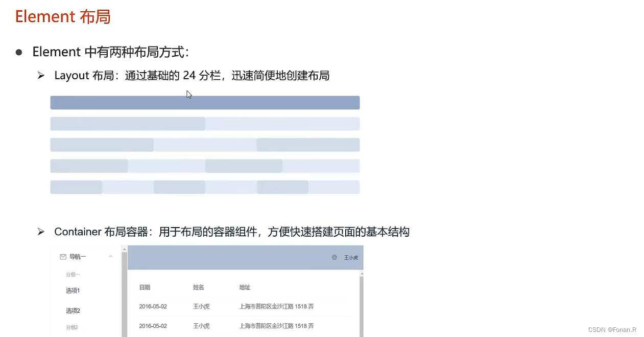Open the settings gear in the header bar
644x337 pixels.
(x=335, y=257)
